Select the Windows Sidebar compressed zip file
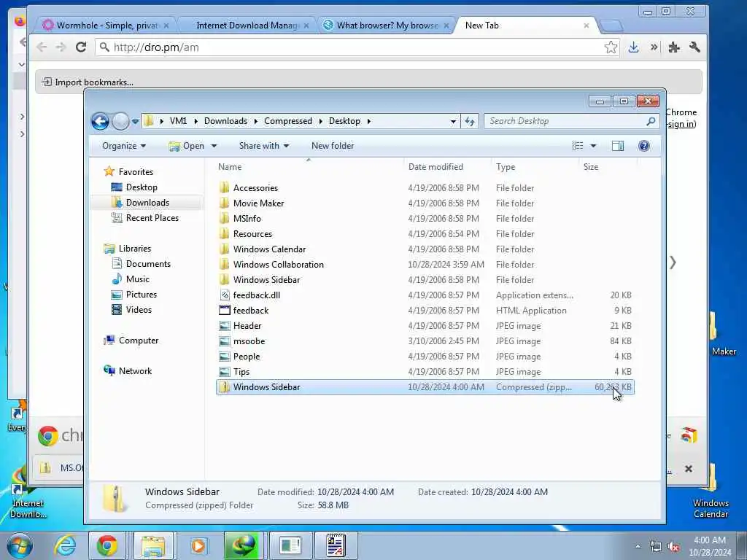This screenshot has width=747, height=560. [425, 386]
